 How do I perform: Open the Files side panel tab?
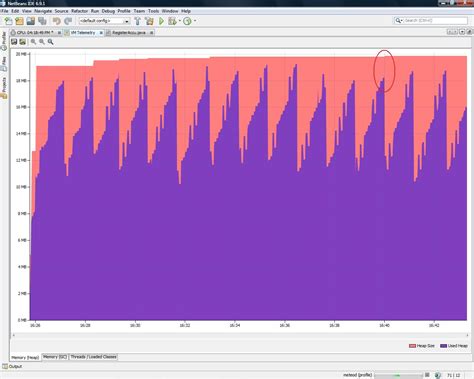coord(4,63)
